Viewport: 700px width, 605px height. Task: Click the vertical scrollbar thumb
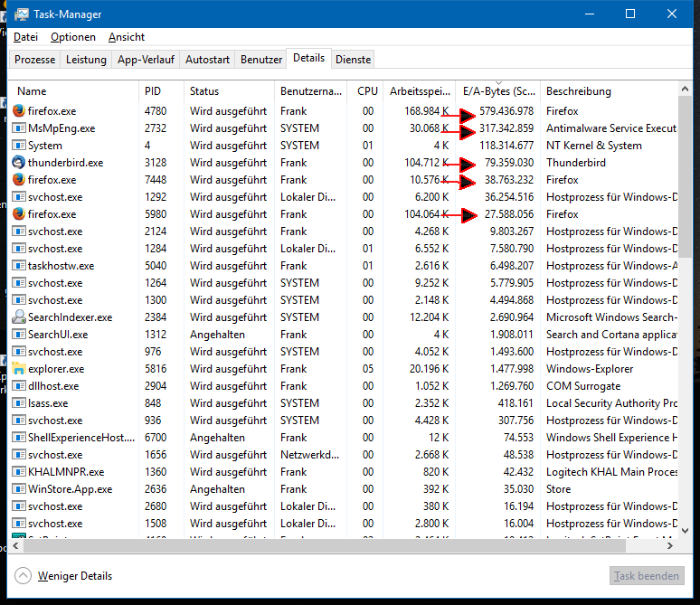coord(685,177)
